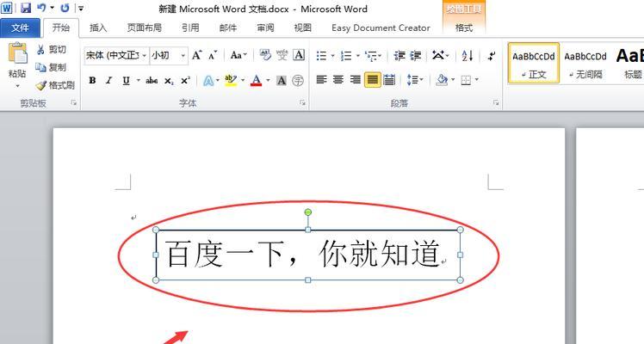Open Customize Quick Access Toolbar arrow

pos(81,8)
